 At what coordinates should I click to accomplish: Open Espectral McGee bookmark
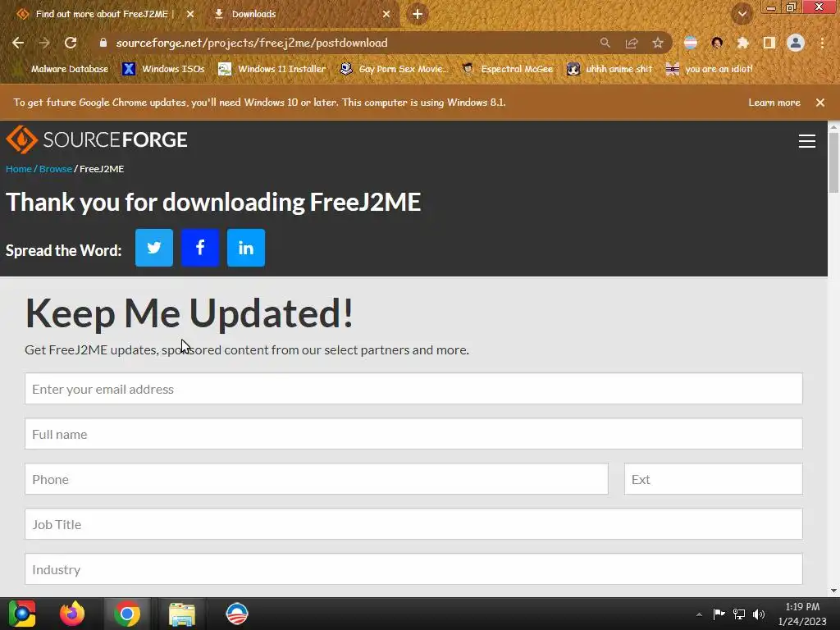coord(508,69)
